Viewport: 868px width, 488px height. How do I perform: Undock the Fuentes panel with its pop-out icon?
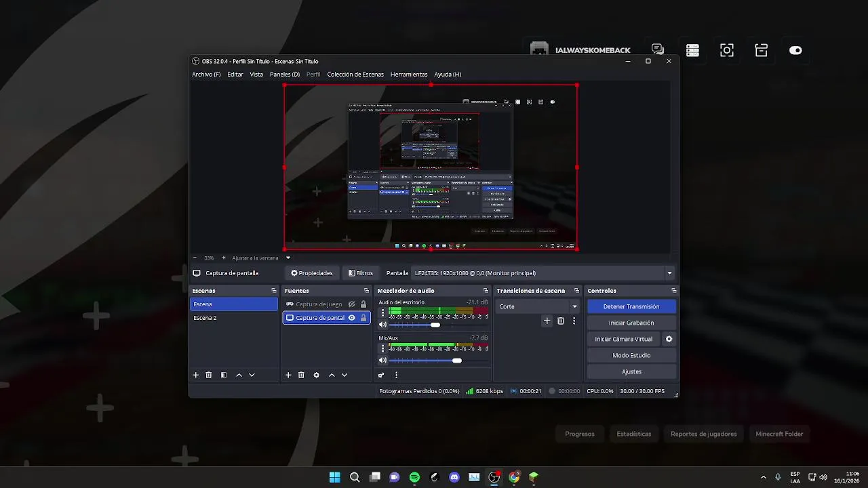click(x=366, y=291)
